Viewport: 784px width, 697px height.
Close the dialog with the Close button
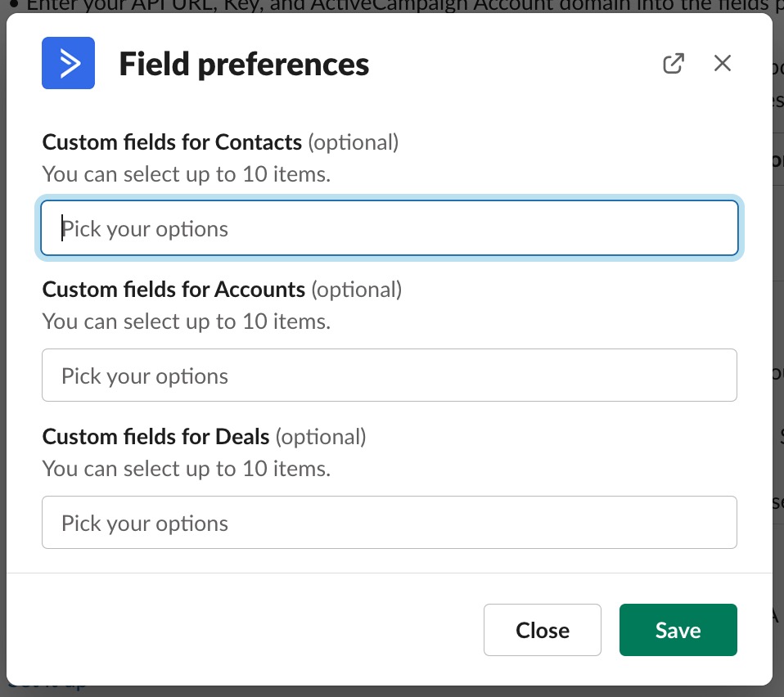point(542,630)
